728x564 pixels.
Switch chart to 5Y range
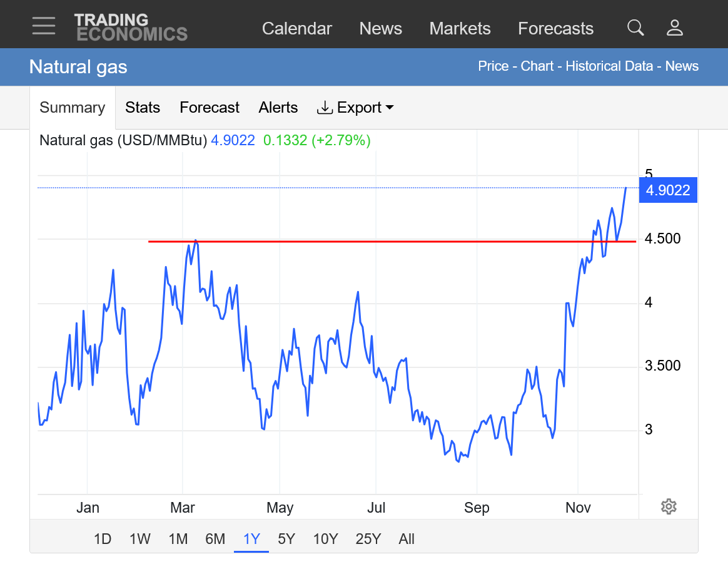[x=286, y=539]
